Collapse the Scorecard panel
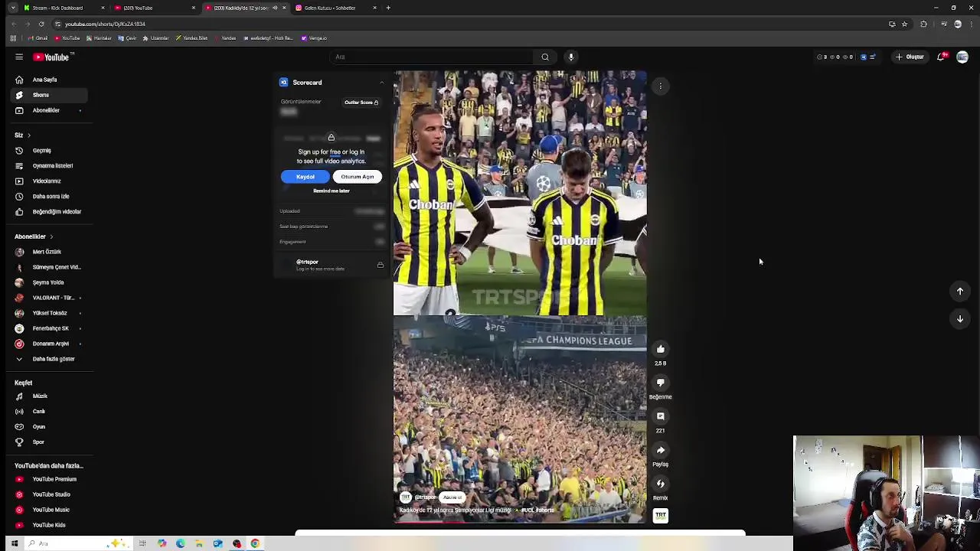The width and height of the screenshot is (980, 551). 381,83
